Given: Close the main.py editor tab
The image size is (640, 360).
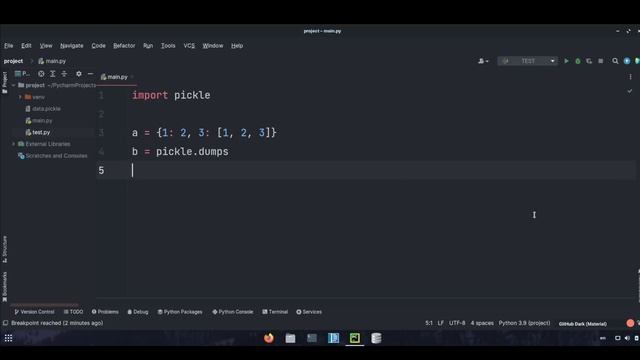Looking at the screenshot, I should pos(132,77).
